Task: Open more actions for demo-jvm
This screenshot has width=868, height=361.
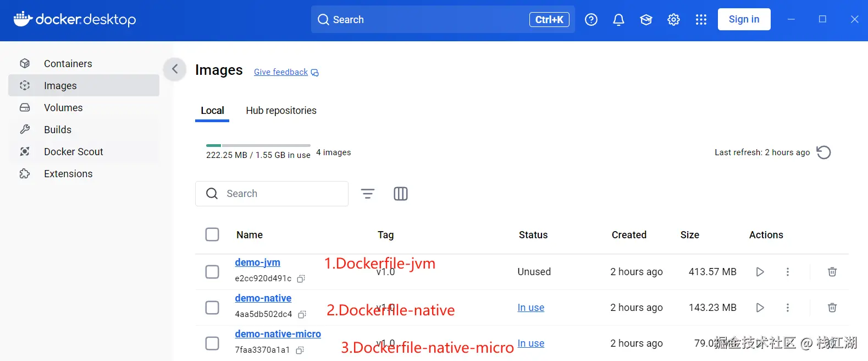Action: coord(788,272)
